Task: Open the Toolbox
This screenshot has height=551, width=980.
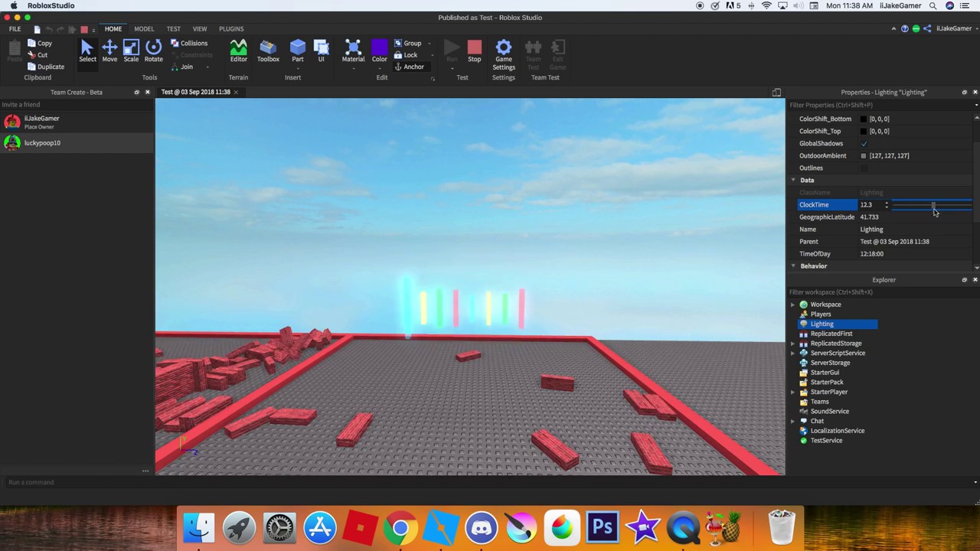Action: [268, 51]
